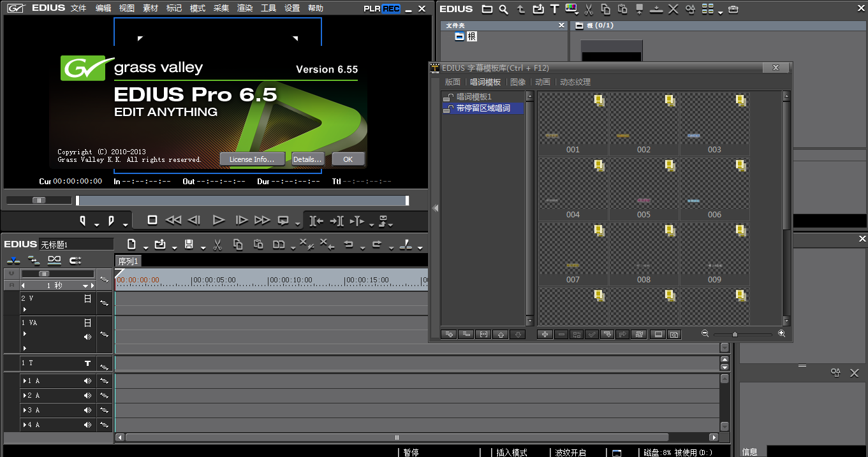
Task: Click the License Info... button
Action: [x=252, y=159]
